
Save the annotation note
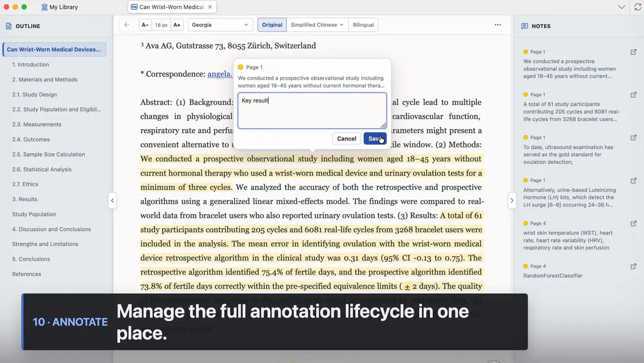coord(375,139)
